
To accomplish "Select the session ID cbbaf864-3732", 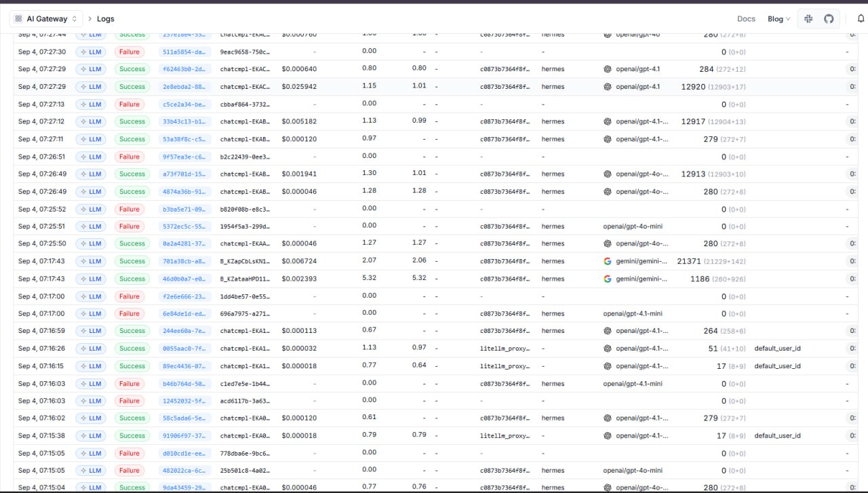I will click(245, 104).
